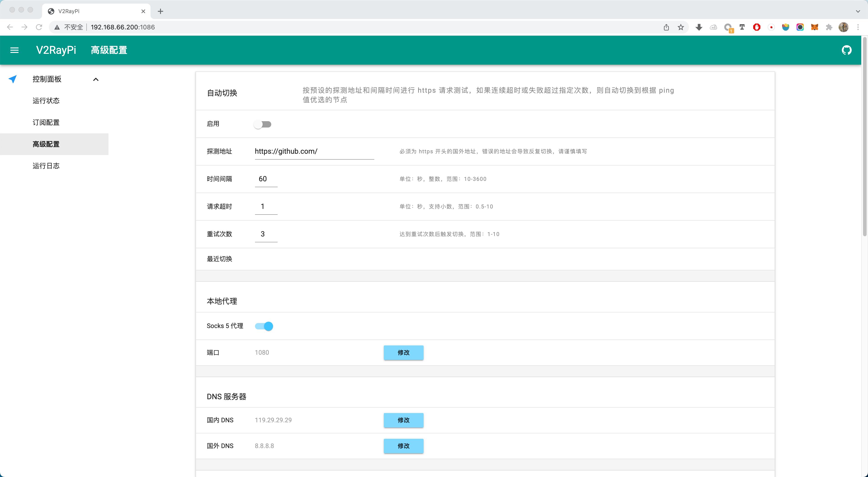Click 修改 button for Socks port
This screenshot has height=477, width=868.
click(x=403, y=353)
